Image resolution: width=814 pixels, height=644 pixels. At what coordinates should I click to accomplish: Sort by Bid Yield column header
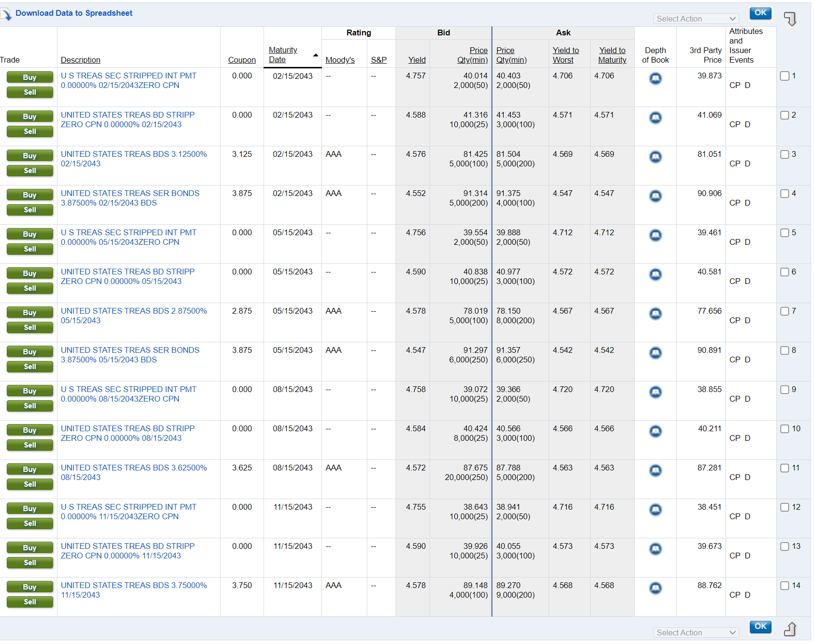tap(417, 60)
